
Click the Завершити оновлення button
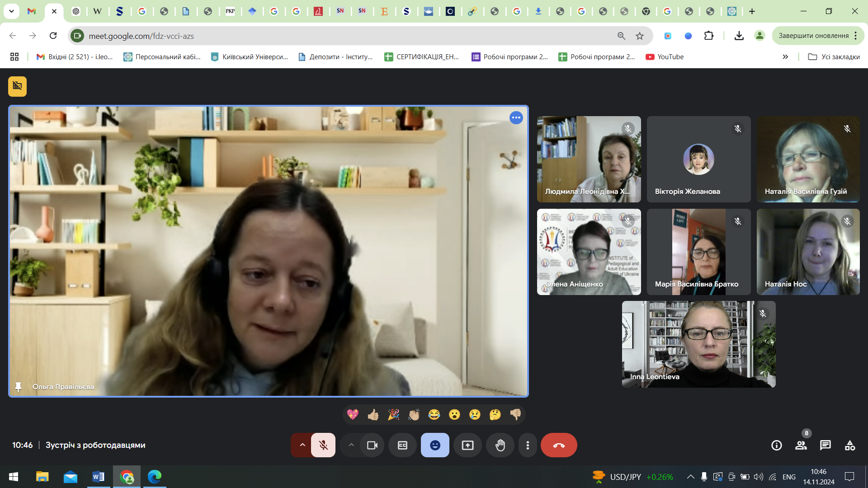pos(813,36)
